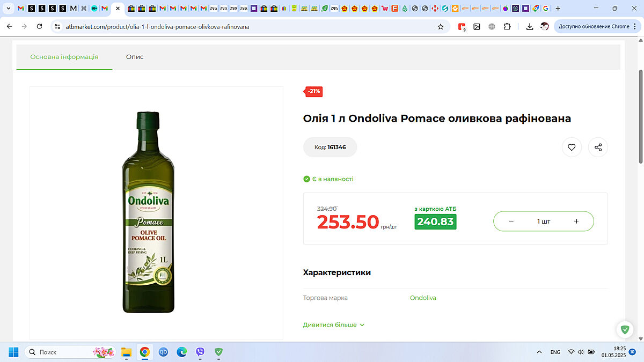Bookmark this page with the star icon
644x362 pixels.
[x=441, y=26]
